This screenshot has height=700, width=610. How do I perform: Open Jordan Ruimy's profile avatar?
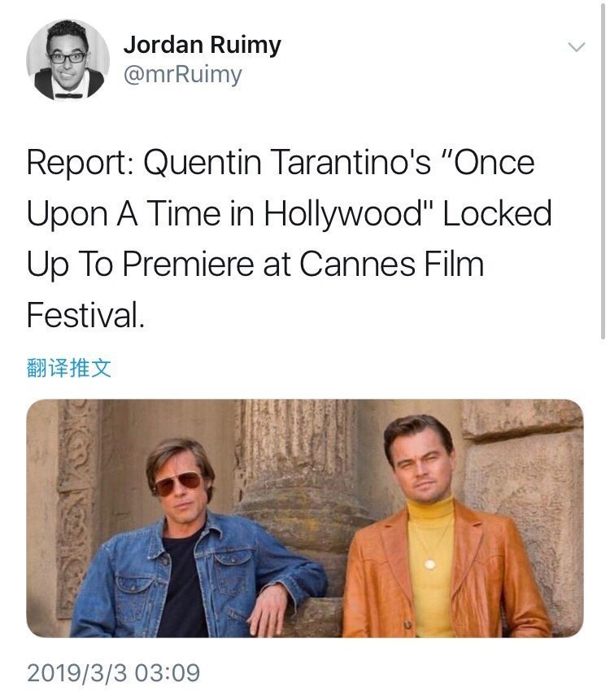(x=68, y=59)
